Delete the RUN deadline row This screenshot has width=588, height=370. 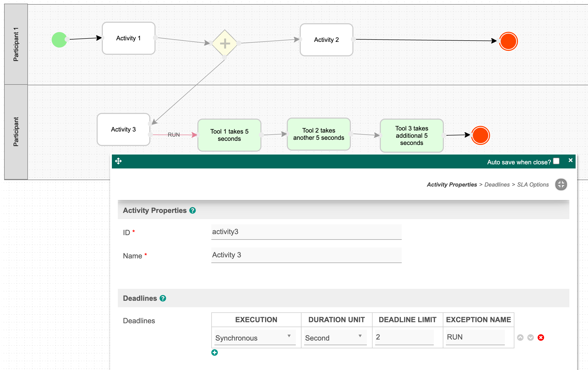point(541,337)
